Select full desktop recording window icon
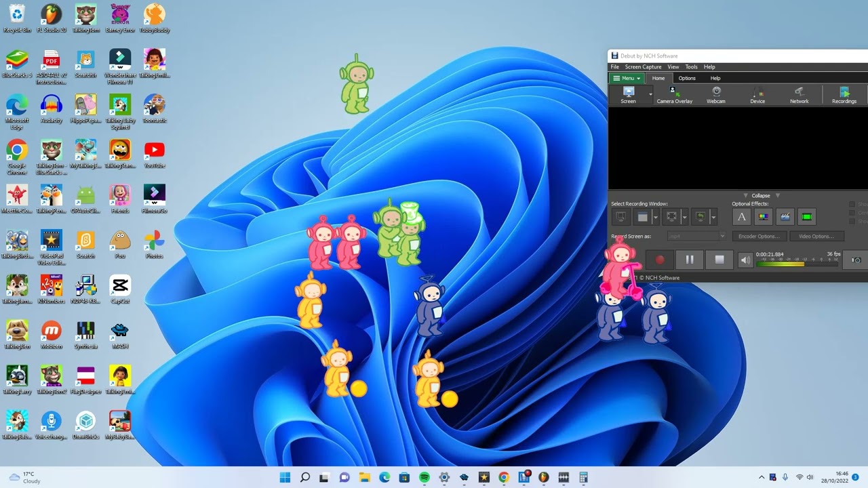Viewport: 868px width, 488px height. click(x=620, y=217)
